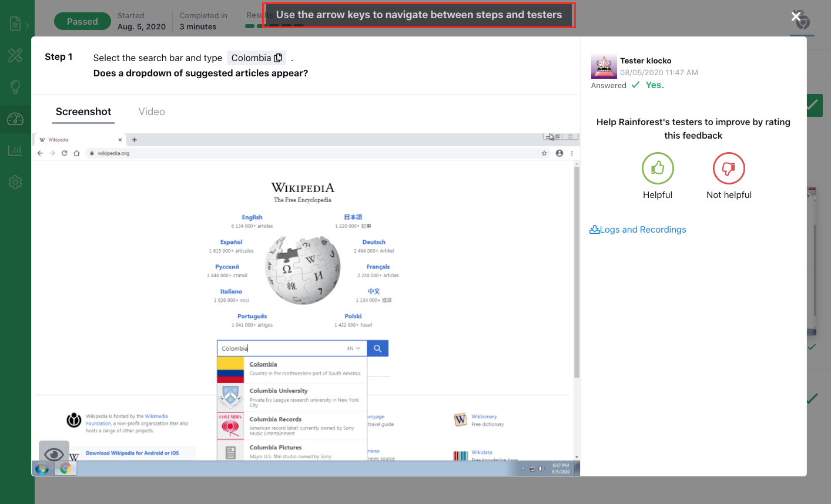Select Colombia country suggestion
831x504 pixels.
pos(292,368)
